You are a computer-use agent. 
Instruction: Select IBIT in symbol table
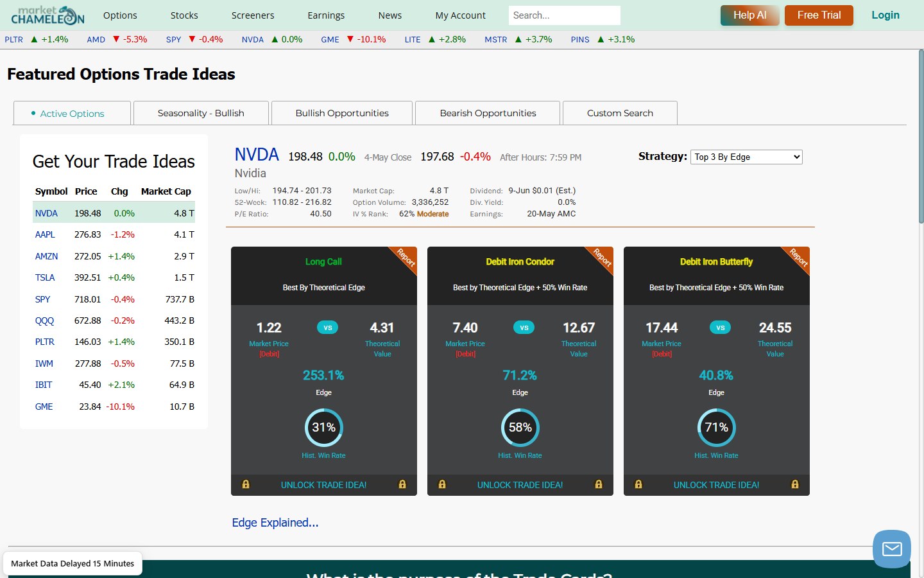pos(44,385)
